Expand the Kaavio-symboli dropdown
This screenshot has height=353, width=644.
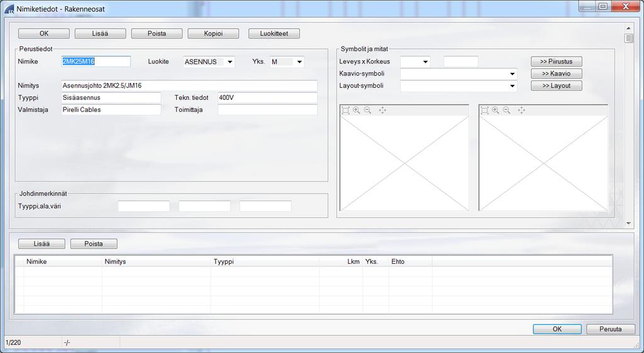[x=512, y=74]
